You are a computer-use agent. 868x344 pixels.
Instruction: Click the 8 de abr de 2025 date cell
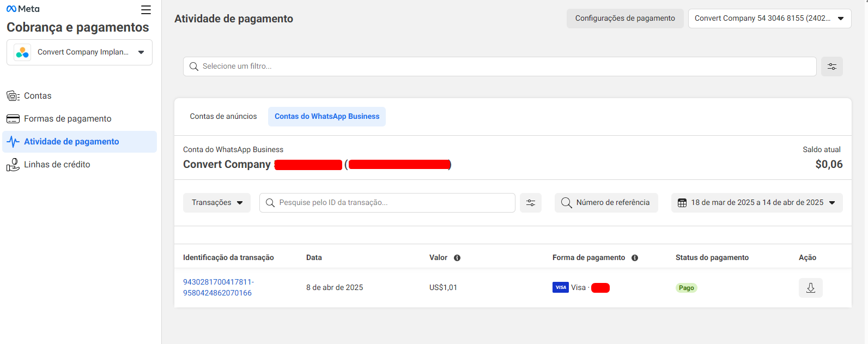click(335, 288)
